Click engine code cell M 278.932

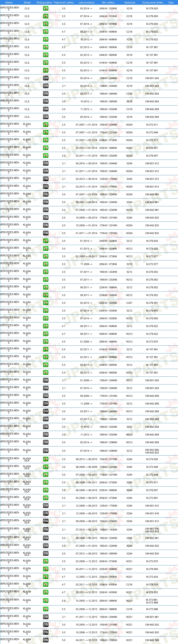[152, 592]
